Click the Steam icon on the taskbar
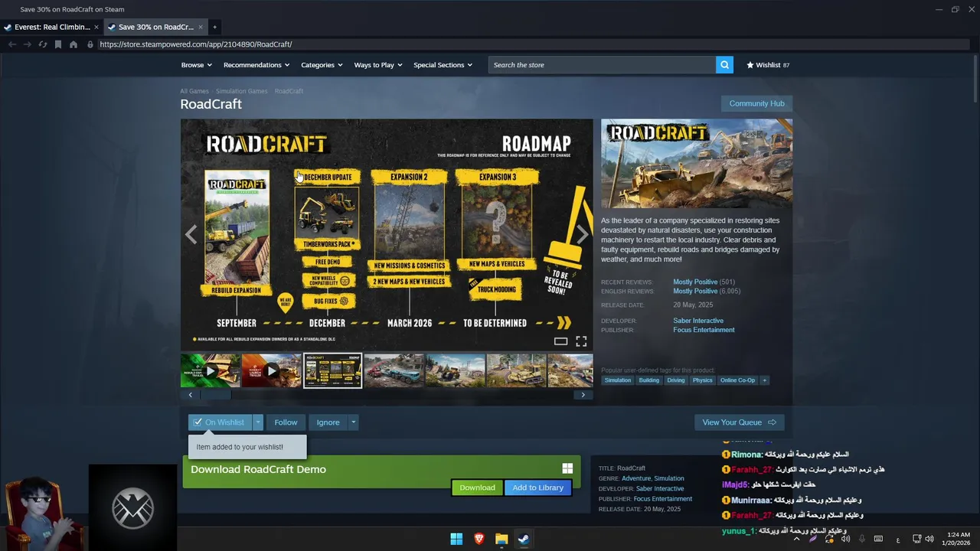The image size is (980, 551). (524, 539)
